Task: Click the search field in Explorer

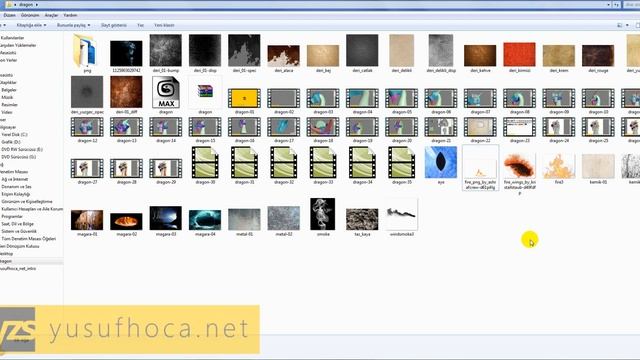Action: click(x=632, y=4)
